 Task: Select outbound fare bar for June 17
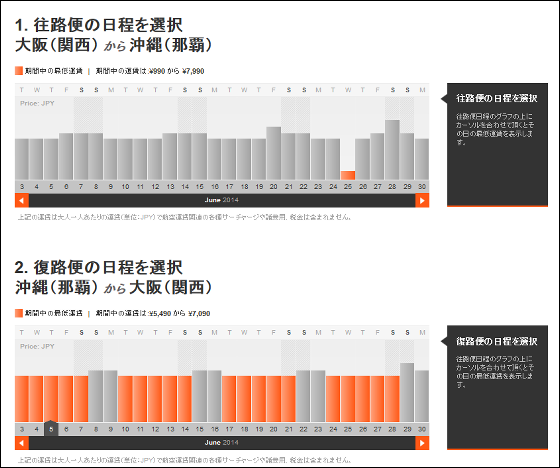[229, 159]
